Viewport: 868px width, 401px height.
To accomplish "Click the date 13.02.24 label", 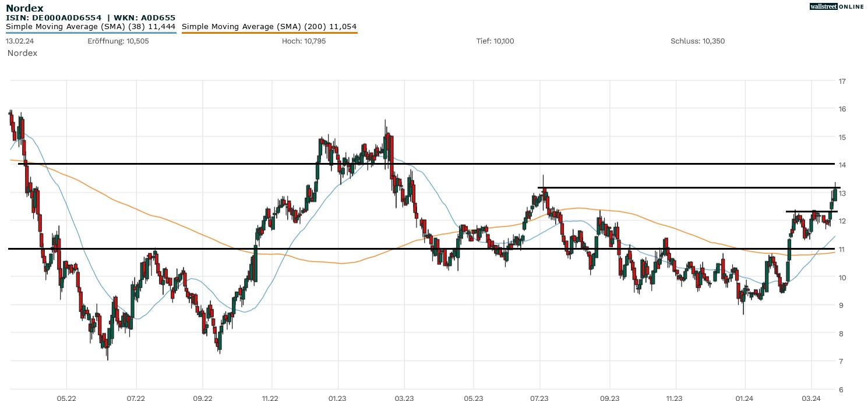I will pos(20,41).
